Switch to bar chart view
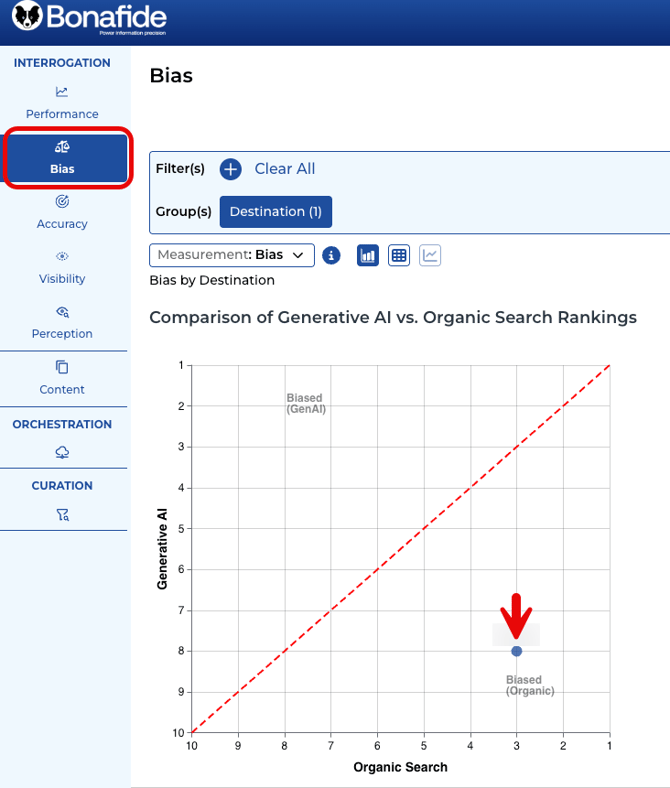Viewport: 670px width, 788px height. (368, 255)
